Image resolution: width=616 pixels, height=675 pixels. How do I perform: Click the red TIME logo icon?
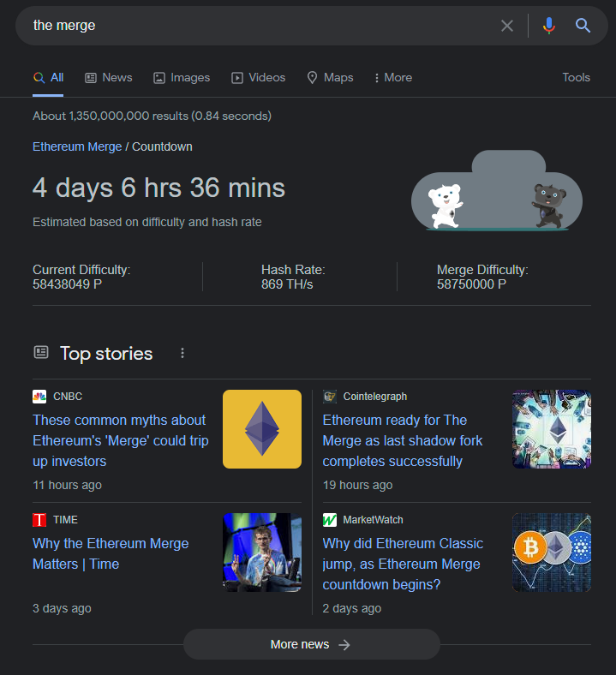point(39,520)
